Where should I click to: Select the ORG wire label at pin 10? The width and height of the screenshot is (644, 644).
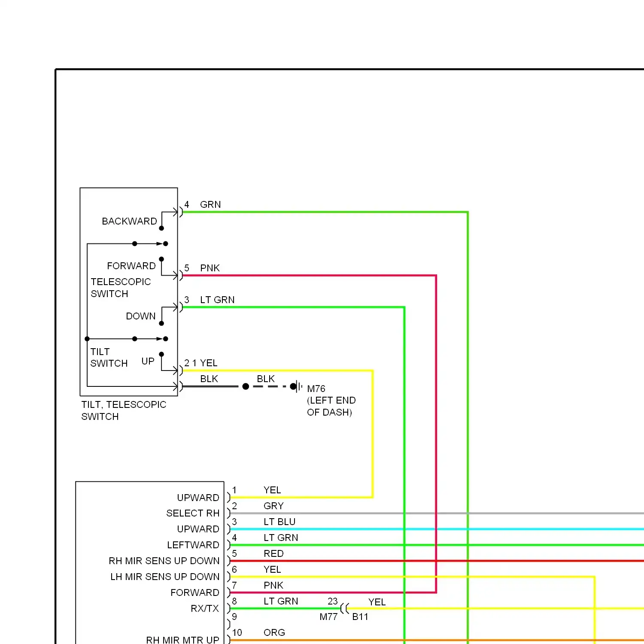[274, 632]
